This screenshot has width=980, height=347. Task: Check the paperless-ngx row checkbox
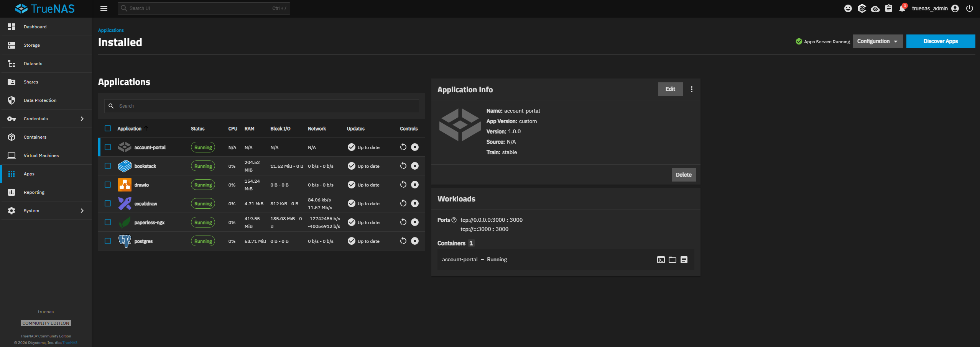(108, 222)
